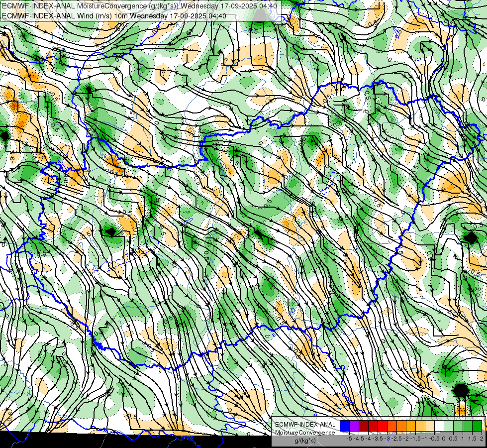Click the pale peach swatch between -1 and -0.5
This screenshot has height=448, width=487.
(x=430, y=426)
